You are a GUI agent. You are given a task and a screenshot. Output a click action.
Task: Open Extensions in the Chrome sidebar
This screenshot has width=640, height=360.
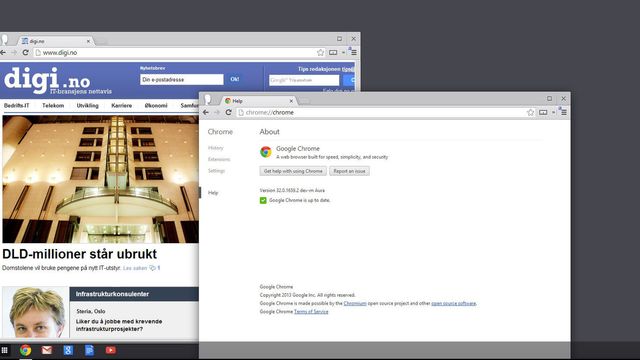tap(219, 159)
